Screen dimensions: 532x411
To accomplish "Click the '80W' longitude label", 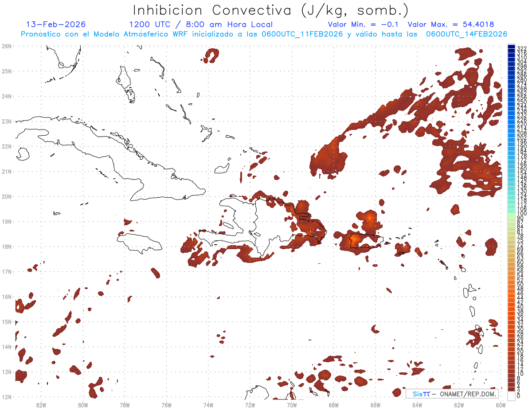I will (83, 405).
